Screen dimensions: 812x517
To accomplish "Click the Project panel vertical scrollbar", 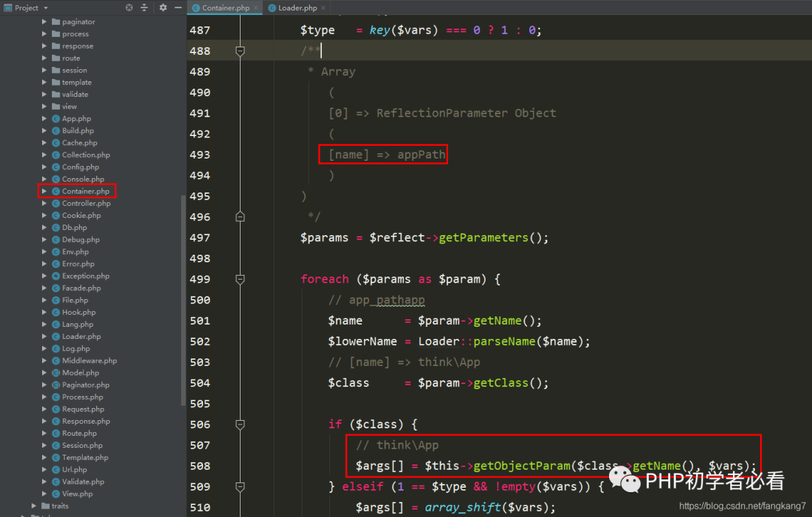I will (183, 300).
